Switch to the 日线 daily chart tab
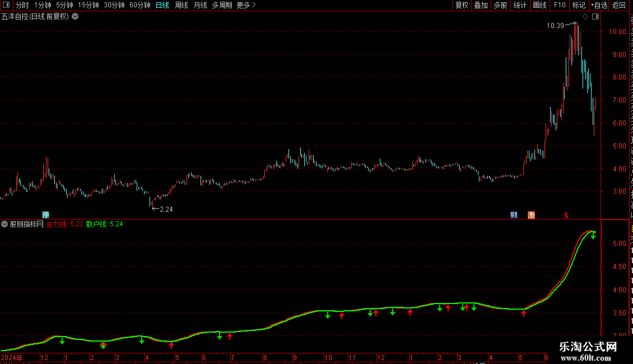This screenshot has height=364, width=633. 162,5
